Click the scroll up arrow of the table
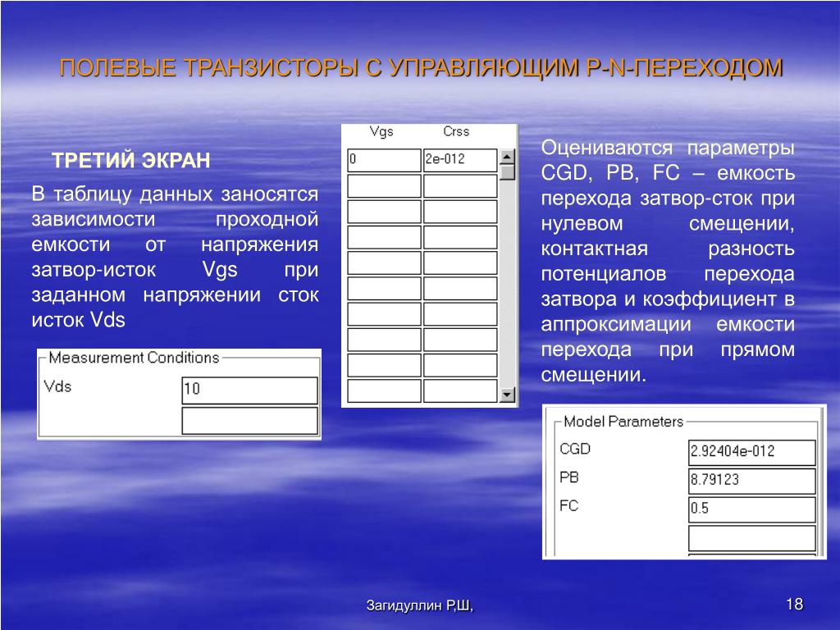840x630 pixels. [x=507, y=157]
